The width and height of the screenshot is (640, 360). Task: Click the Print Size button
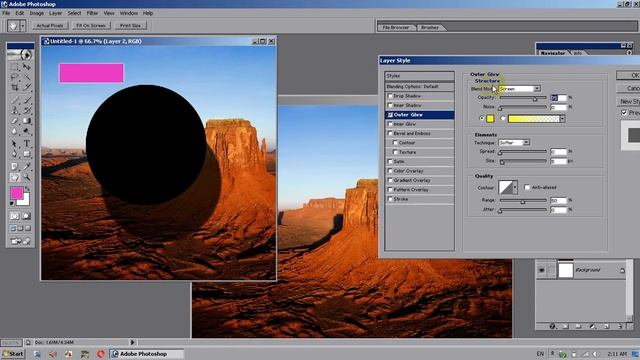(x=130, y=25)
